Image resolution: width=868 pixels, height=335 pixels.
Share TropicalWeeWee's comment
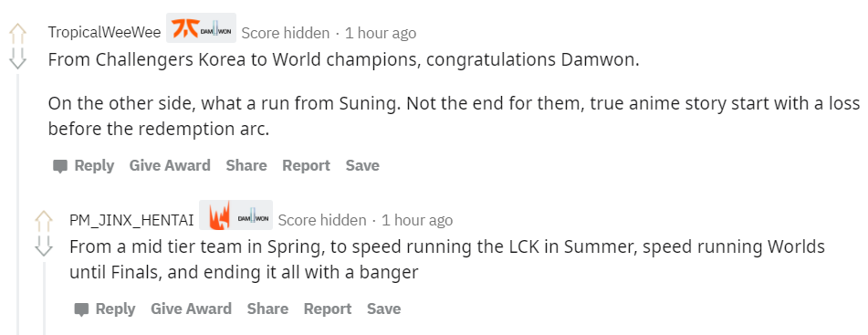[246, 165]
